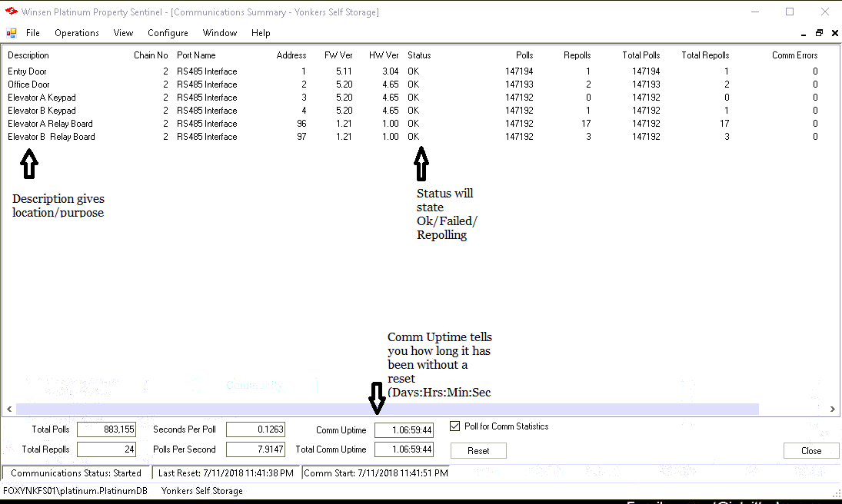Viewport: 842px width, 504px height.
Task: Click the Seconds Per Poll field
Action: 255,429
